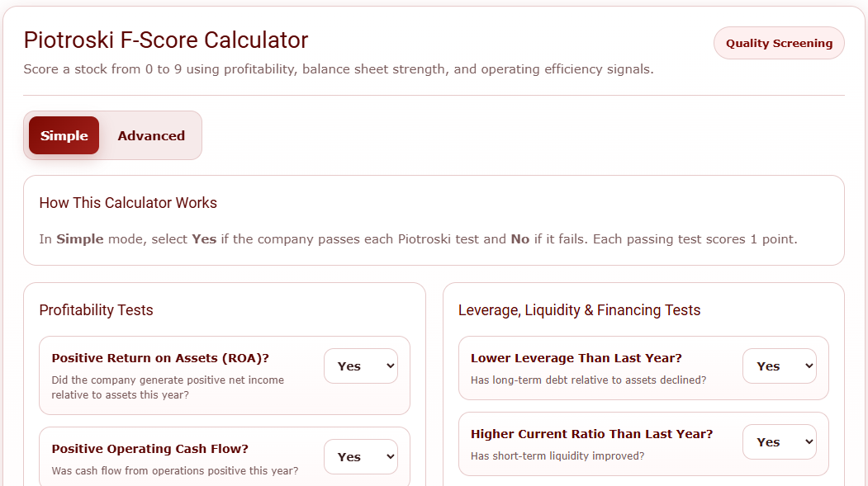Select the Simple mode tab
The image size is (868, 486).
(64, 134)
